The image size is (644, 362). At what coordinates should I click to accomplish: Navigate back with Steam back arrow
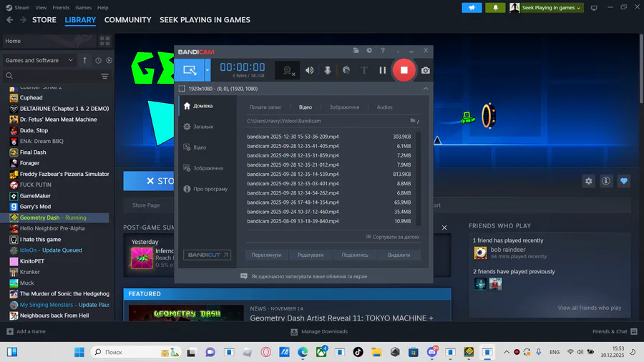[x=10, y=20]
